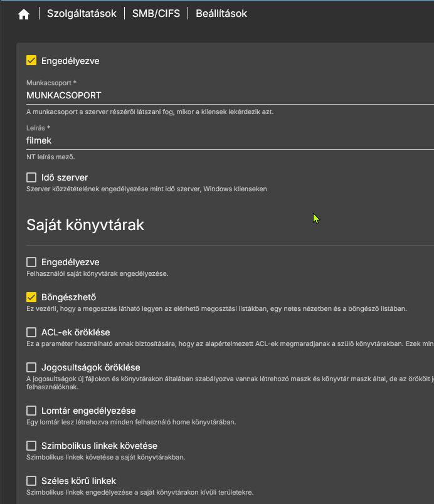The height and width of the screenshot is (504, 434).
Task: Click the Saját könyvtárak section heading
Action: (x=85, y=224)
